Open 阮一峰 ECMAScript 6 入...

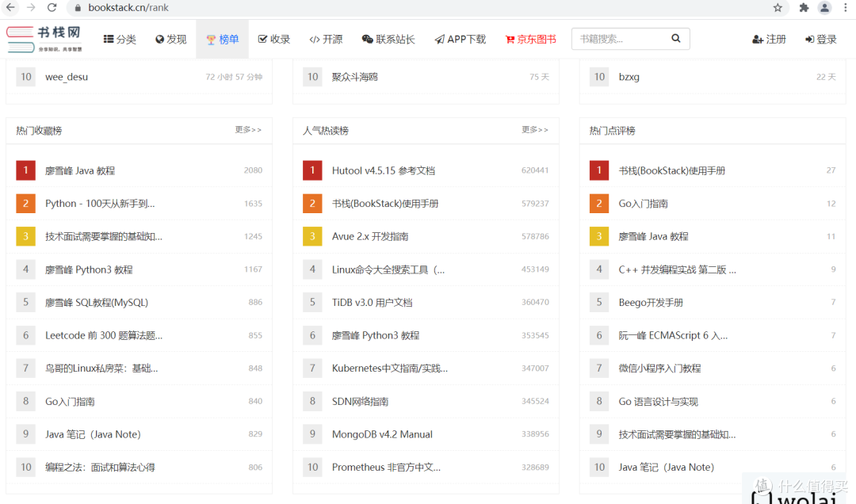click(x=673, y=335)
